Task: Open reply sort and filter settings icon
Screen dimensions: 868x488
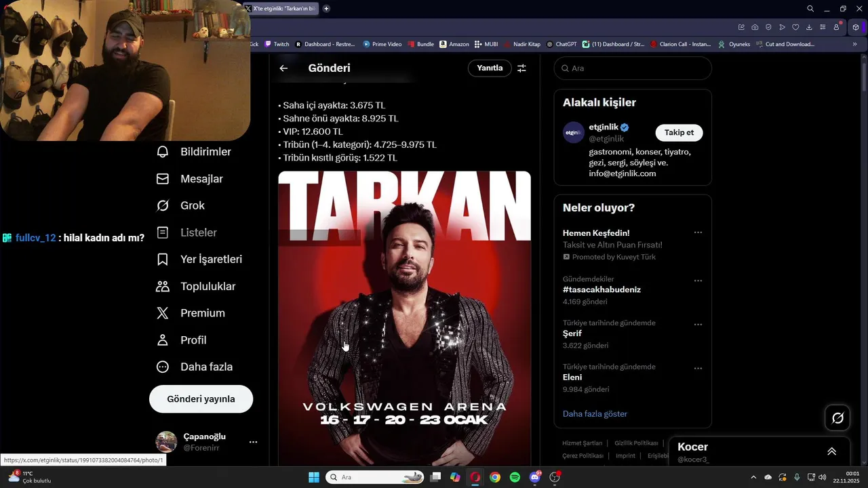Action: [x=521, y=68]
